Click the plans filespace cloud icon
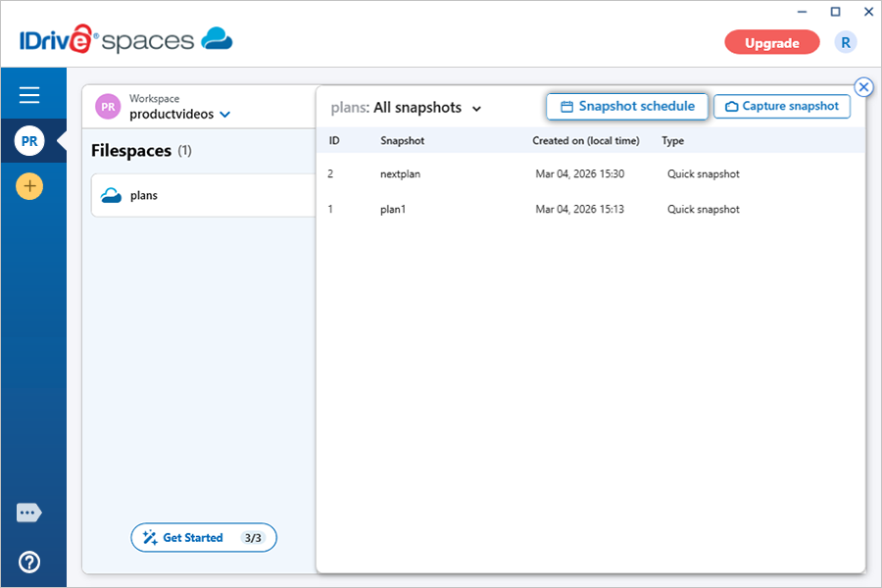Image resolution: width=882 pixels, height=588 pixels. tap(111, 195)
